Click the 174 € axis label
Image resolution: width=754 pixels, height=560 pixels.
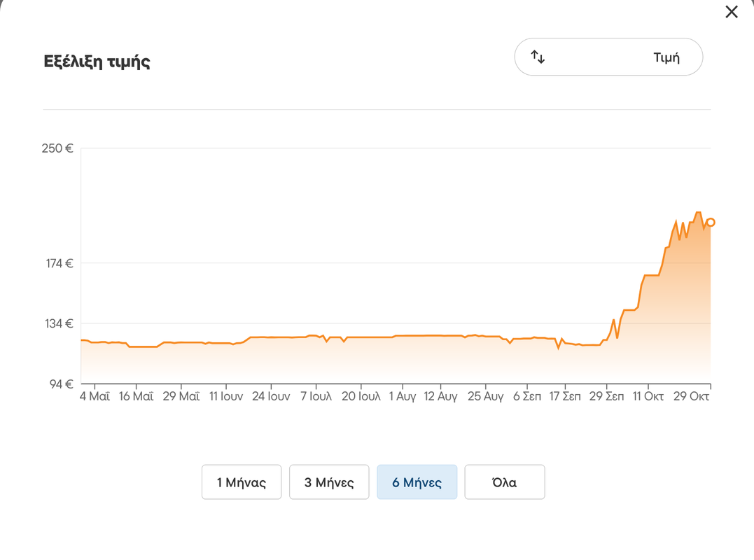click(60, 263)
